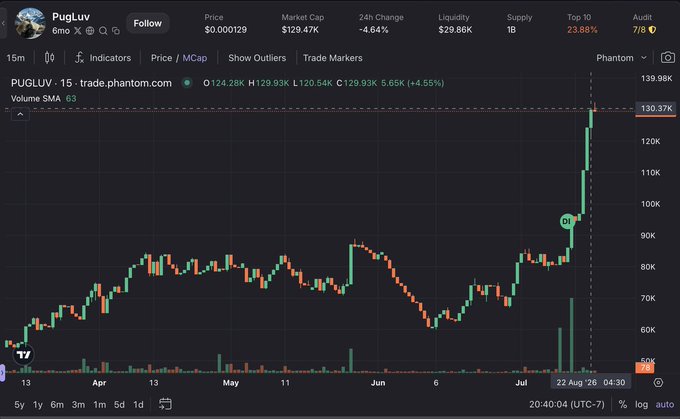Copy token address with the copy icon
680x419 pixels.
tap(116, 31)
